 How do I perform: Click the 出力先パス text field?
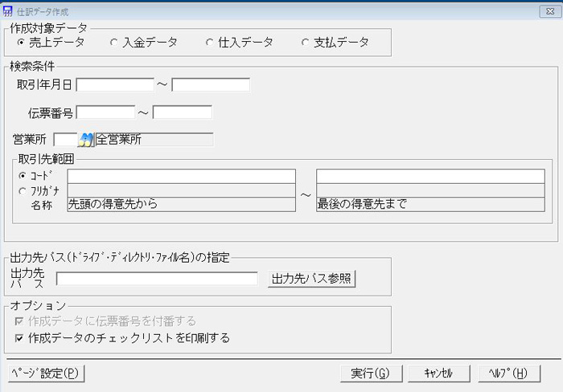click(x=157, y=279)
